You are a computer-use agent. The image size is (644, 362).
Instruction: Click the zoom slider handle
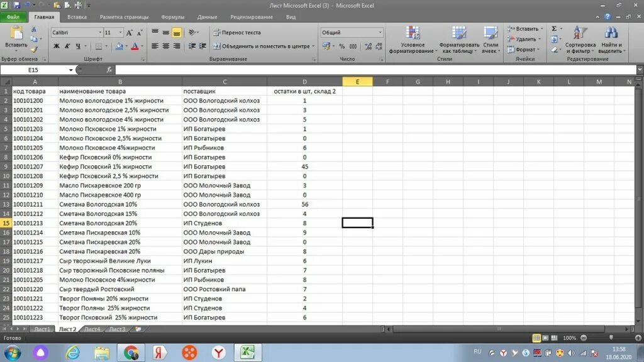coord(611,337)
